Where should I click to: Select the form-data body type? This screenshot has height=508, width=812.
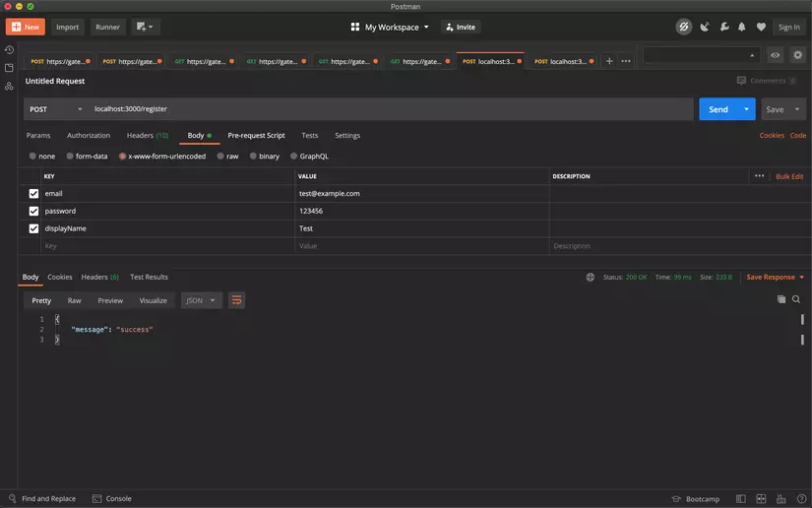pos(87,156)
